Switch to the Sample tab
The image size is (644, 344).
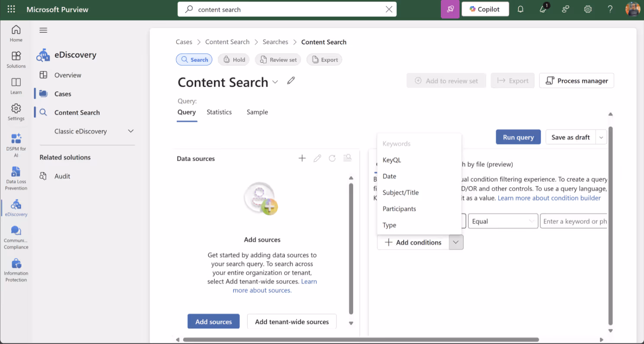pyautogui.click(x=257, y=112)
